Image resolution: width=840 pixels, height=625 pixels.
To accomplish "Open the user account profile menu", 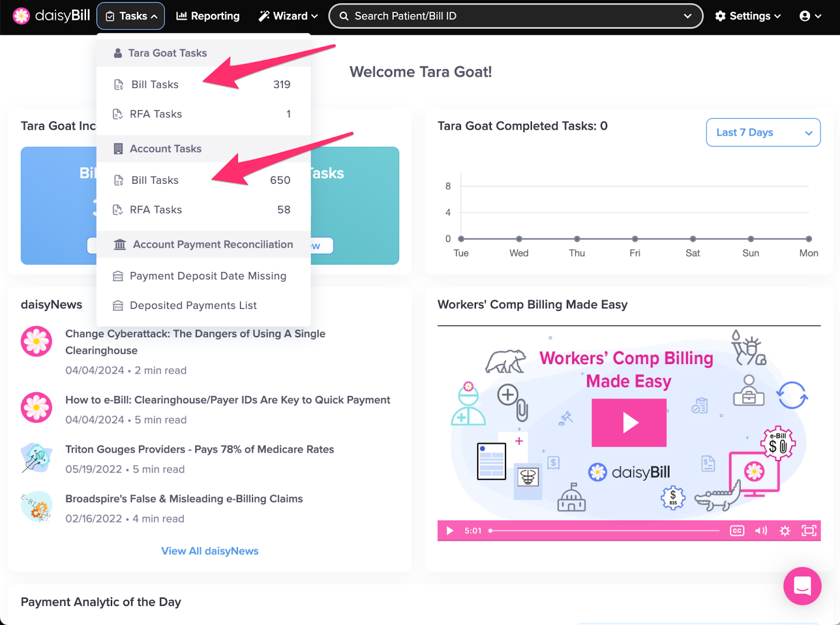I will [x=810, y=16].
